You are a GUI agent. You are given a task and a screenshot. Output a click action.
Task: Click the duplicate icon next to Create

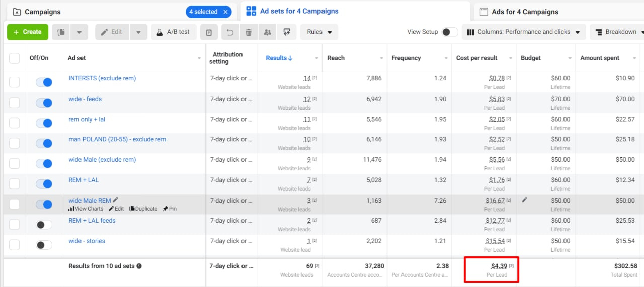click(x=61, y=32)
